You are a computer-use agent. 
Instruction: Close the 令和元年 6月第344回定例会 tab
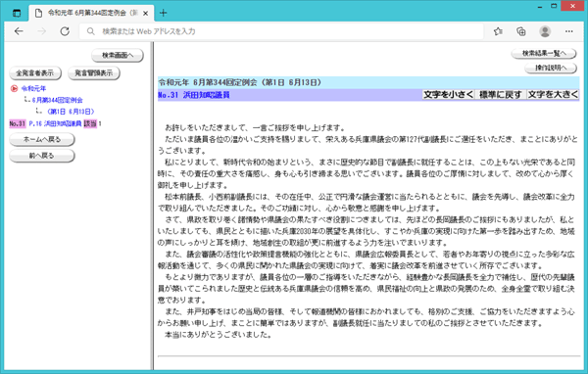[x=145, y=13]
